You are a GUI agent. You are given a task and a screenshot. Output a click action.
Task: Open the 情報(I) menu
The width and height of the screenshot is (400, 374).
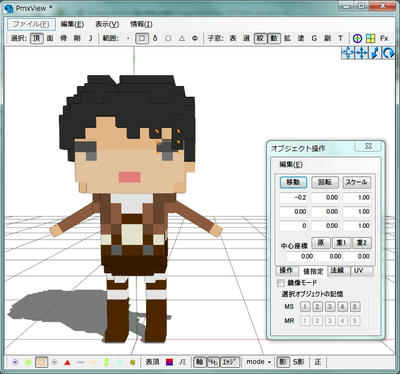(141, 24)
